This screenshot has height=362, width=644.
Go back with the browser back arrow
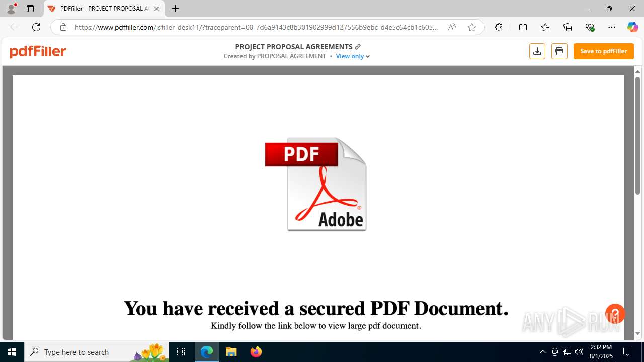[x=14, y=27]
